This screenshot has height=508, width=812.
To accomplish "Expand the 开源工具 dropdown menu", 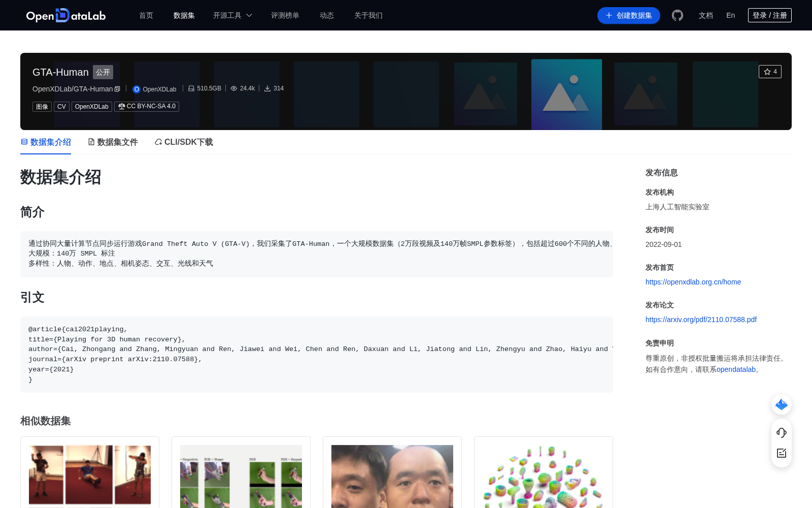I will tap(232, 15).
